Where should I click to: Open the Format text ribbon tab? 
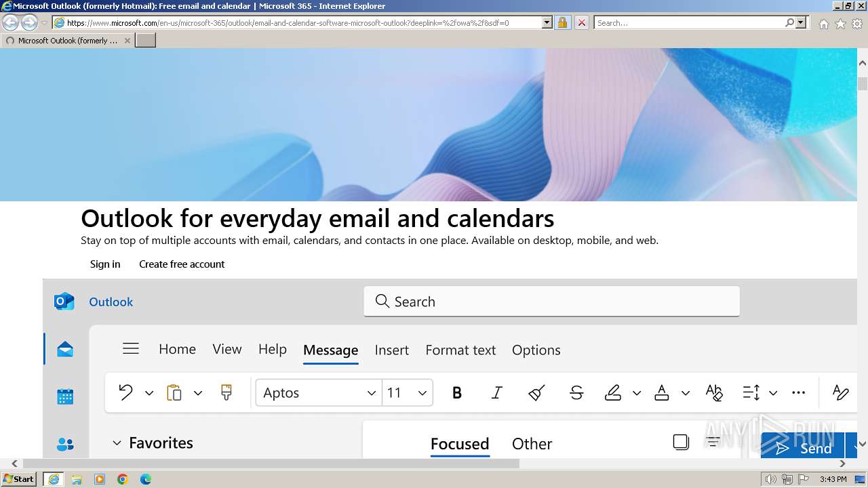pos(460,350)
